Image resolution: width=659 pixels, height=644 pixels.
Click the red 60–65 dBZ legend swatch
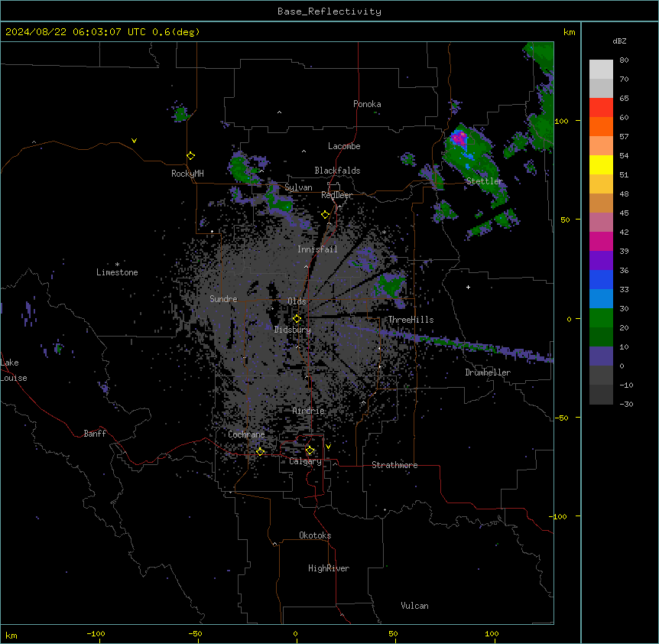click(x=601, y=108)
